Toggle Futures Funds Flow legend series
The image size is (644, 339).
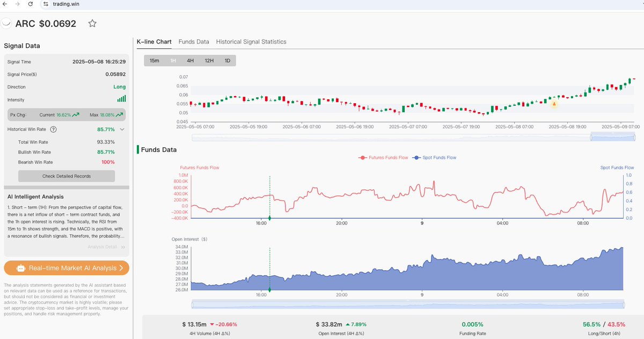coord(384,157)
